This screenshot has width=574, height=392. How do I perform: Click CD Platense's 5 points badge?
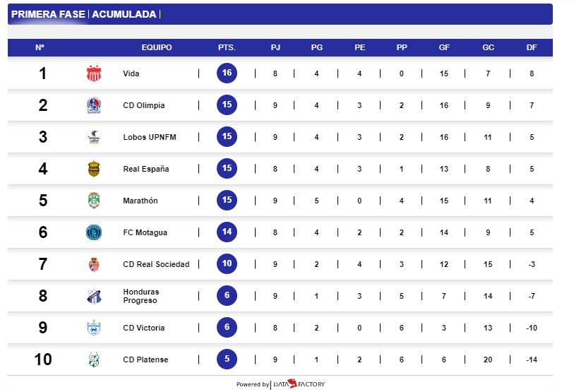(227, 360)
